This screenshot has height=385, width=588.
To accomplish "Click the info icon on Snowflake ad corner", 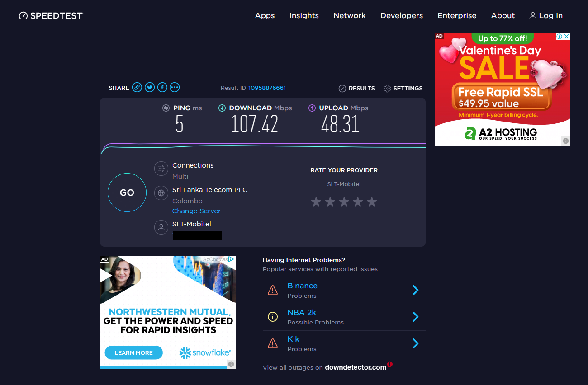I will 231,364.
